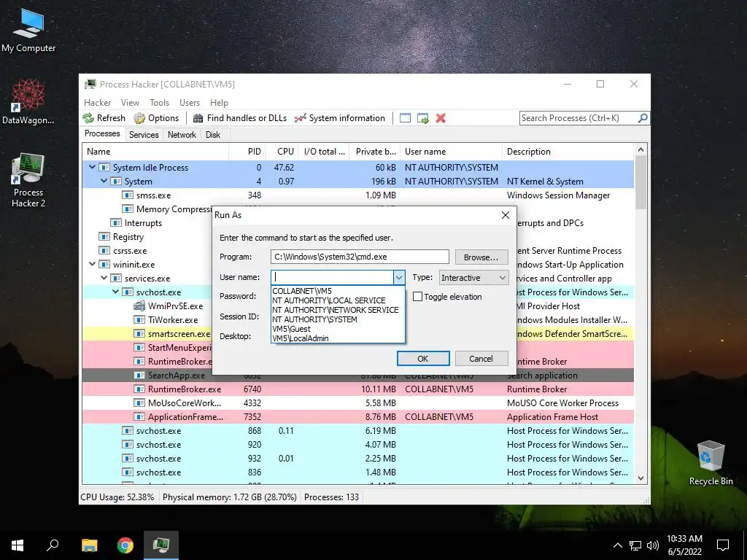Click the Refresh toolbar icon
747x560 pixels.
tap(88, 118)
